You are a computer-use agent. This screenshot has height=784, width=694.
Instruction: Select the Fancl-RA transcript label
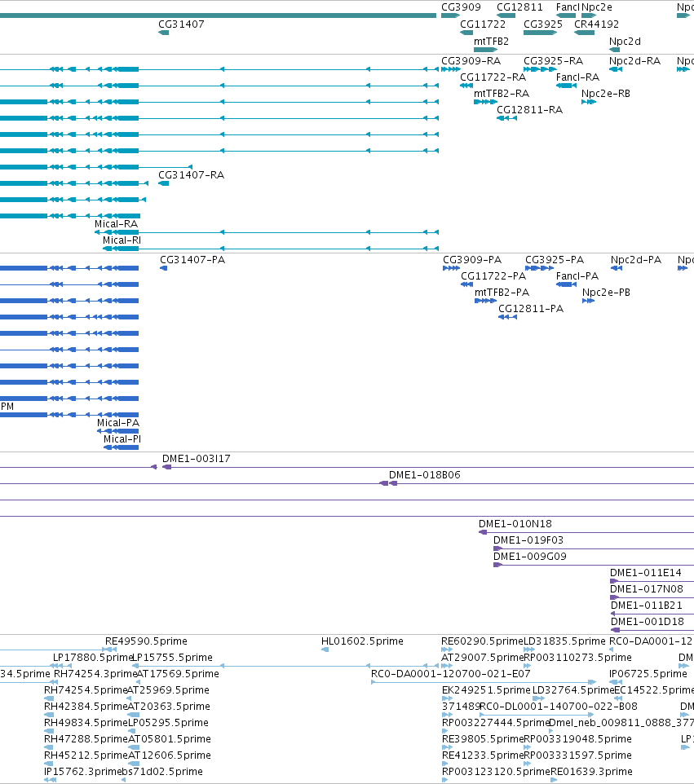tap(577, 77)
